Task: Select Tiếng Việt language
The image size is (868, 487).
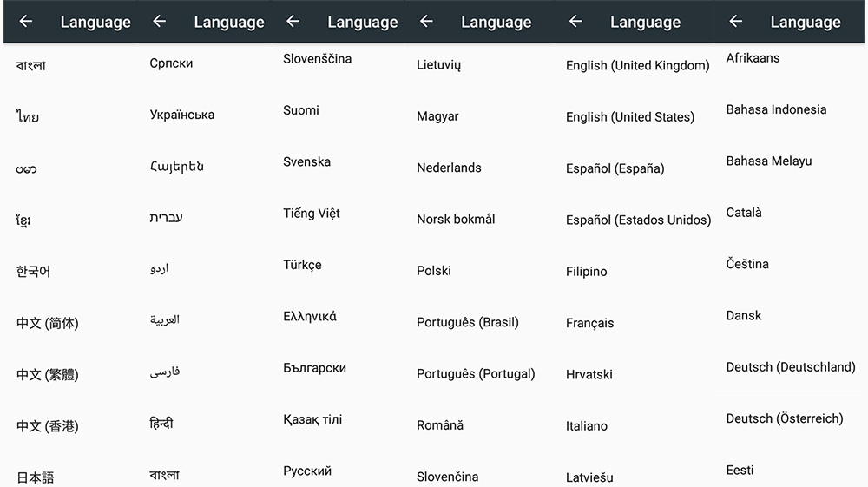Action: (x=312, y=214)
